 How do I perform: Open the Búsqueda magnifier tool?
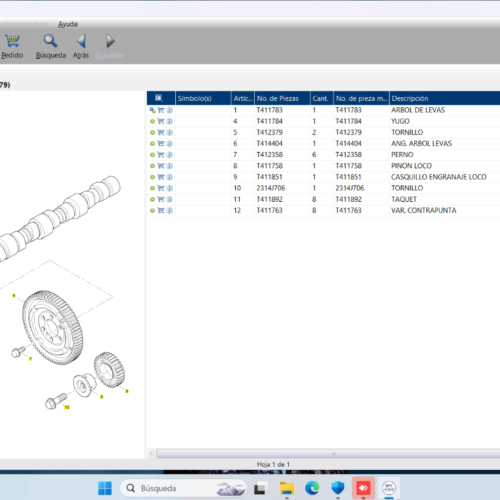tap(50, 46)
